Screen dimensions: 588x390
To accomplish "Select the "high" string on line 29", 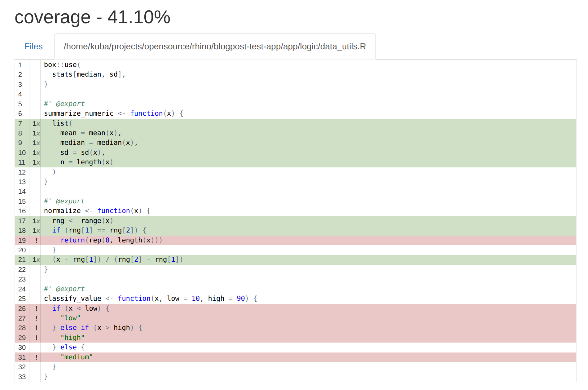I will pos(72,338).
